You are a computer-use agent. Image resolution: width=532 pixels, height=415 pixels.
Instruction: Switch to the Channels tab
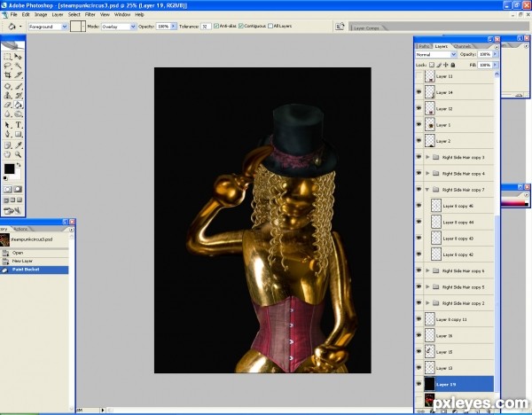[462, 46]
